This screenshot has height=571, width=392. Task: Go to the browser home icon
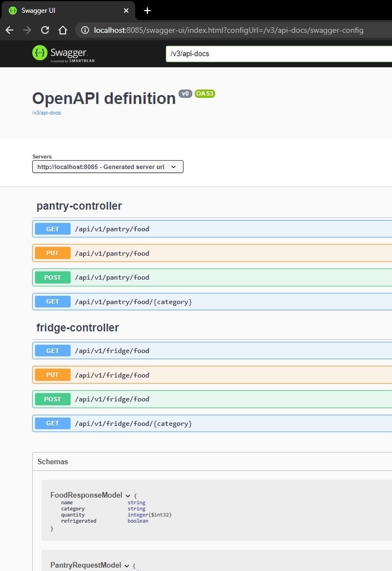pyautogui.click(x=63, y=30)
